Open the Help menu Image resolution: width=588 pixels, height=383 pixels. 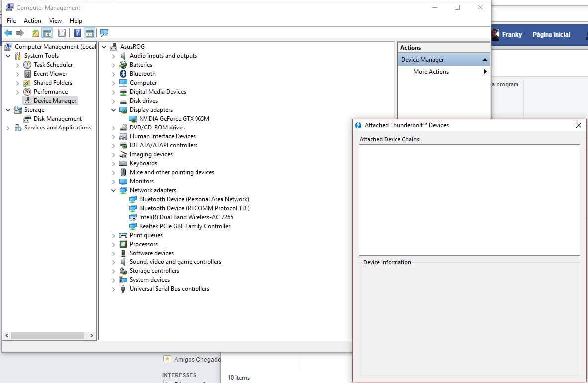point(76,20)
